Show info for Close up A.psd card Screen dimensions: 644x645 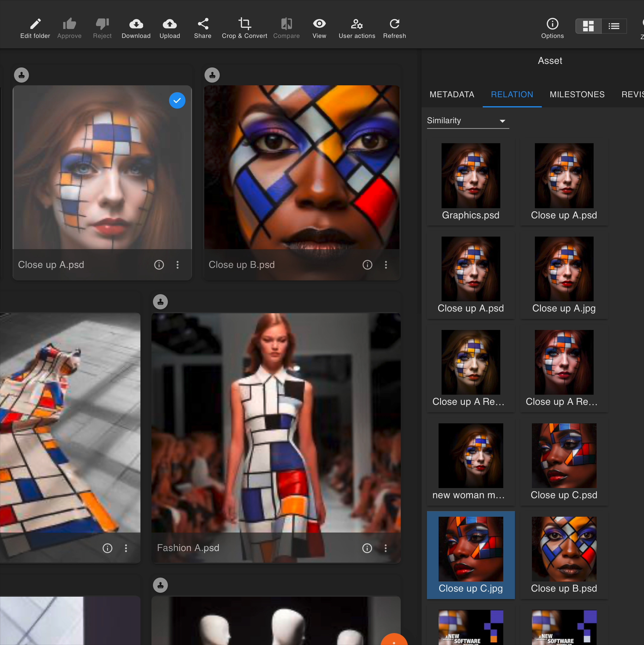[159, 265]
